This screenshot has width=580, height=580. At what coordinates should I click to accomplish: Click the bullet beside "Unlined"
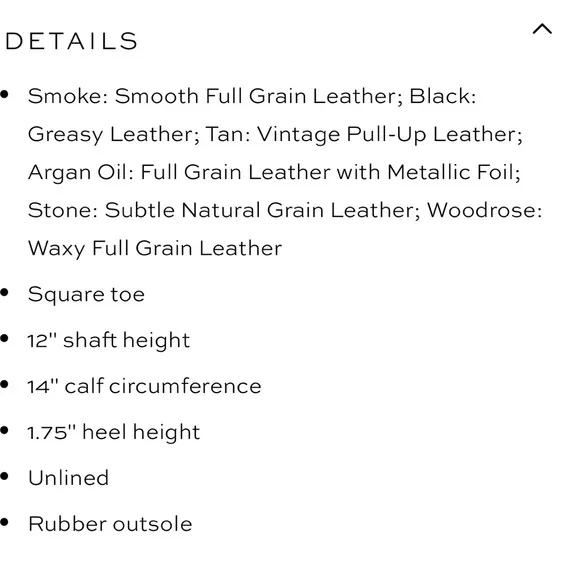(x=4, y=476)
